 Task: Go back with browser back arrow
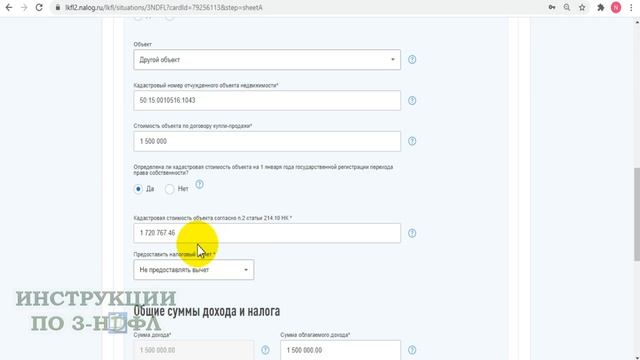click(x=9, y=7)
